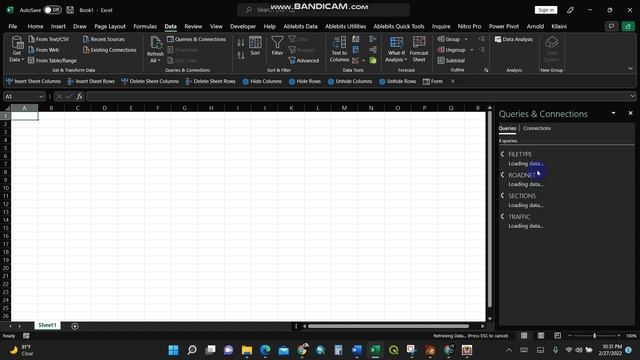This screenshot has height=360, width=640.
Task: Select From Table/Range
Action: [x=52, y=60]
